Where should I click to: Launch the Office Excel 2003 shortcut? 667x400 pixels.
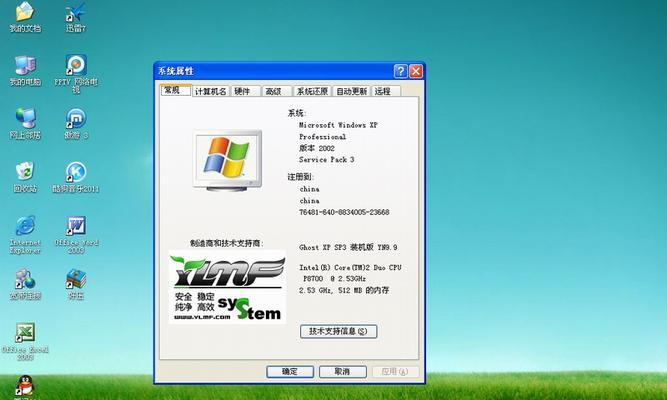tap(25, 342)
